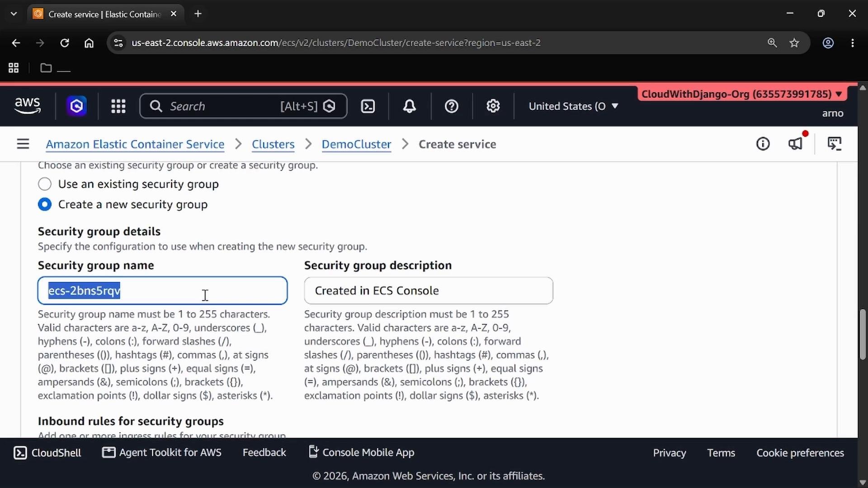
Task: Bookmark this page with the star icon
Action: (x=794, y=43)
